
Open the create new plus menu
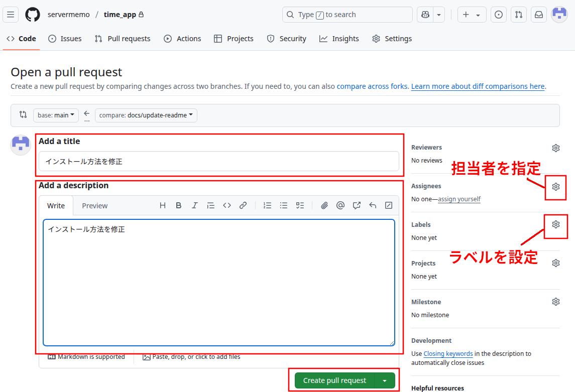click(472, 15)
